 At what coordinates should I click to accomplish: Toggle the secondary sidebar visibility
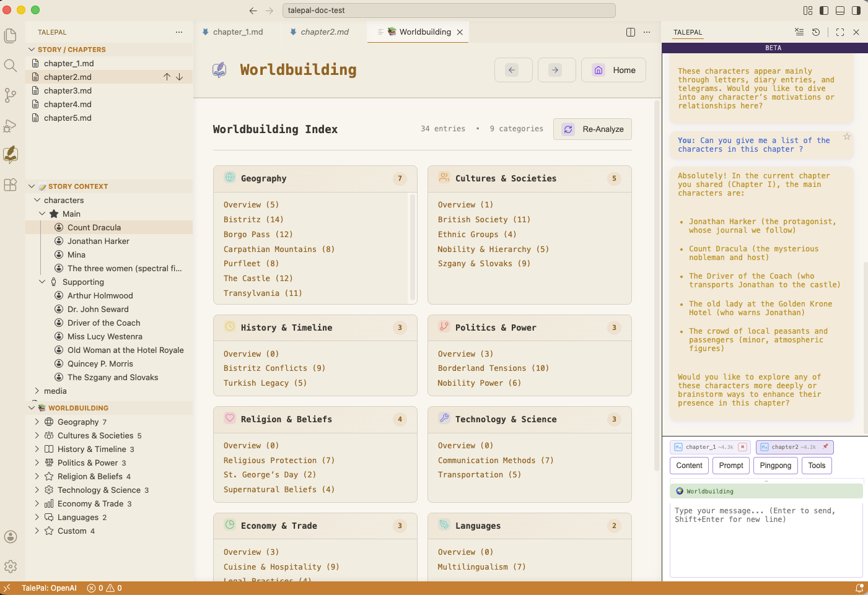[x=856, y=11]
